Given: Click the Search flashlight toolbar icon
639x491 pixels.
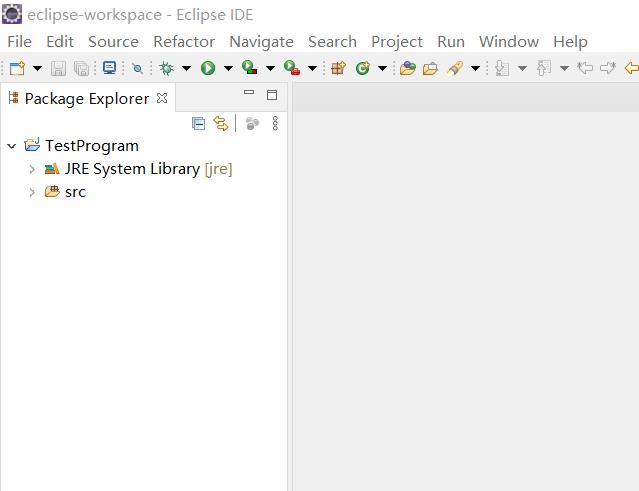Looking at the screenshot, I should click(x=455, y=68).
